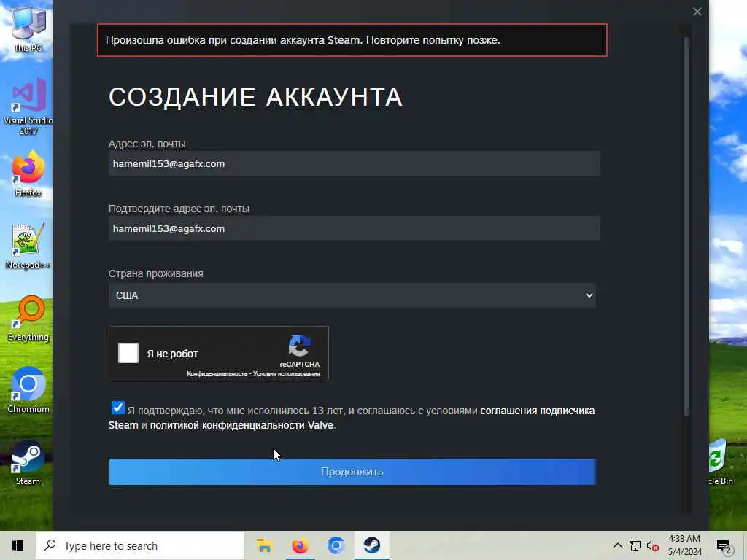Expand the country dropdown showing США

[x=352, y=295]
